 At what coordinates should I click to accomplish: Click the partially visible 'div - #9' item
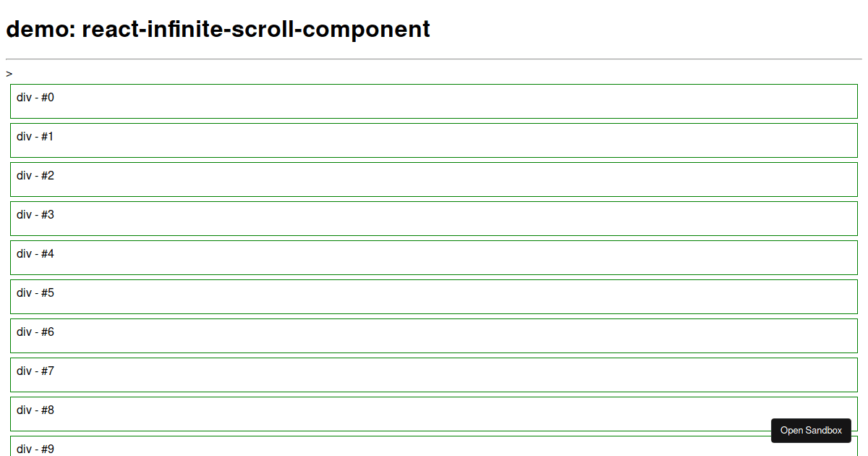coord(434,449)
